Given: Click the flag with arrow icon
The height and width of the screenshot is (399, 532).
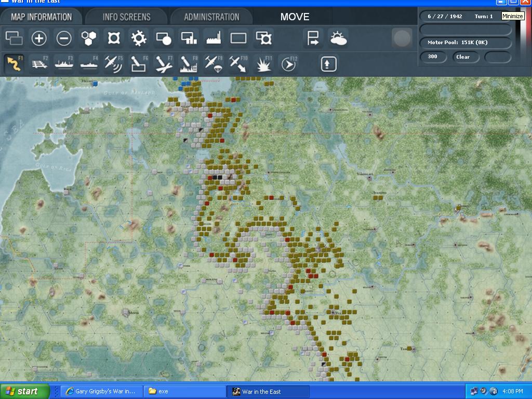Looking at the screenshot, I should pyautogui.click(x=313, y=38).
